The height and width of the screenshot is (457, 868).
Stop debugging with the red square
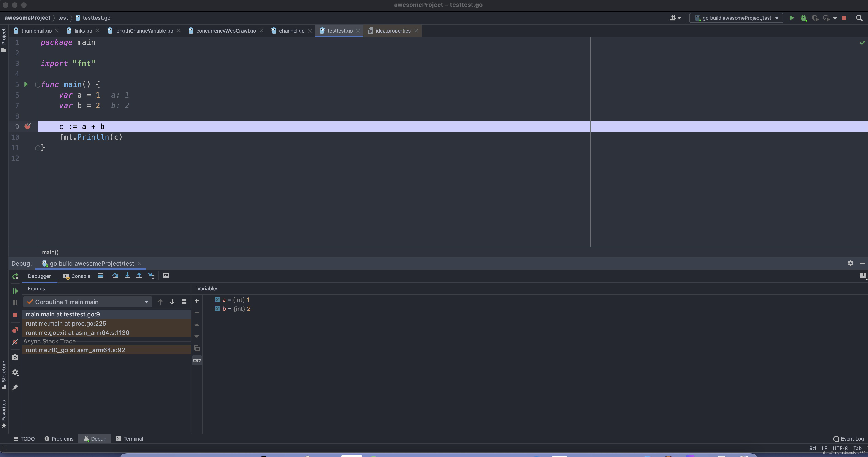pos(15,315)
